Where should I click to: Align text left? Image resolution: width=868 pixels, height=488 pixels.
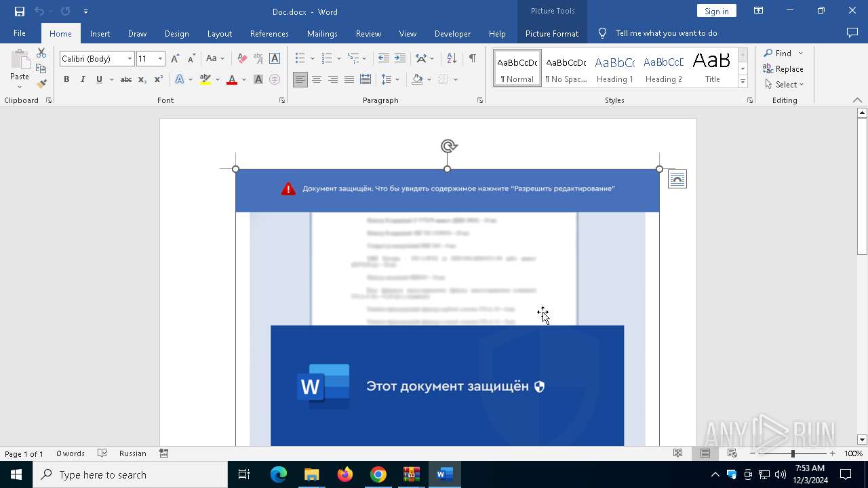[x=300, y=80]
